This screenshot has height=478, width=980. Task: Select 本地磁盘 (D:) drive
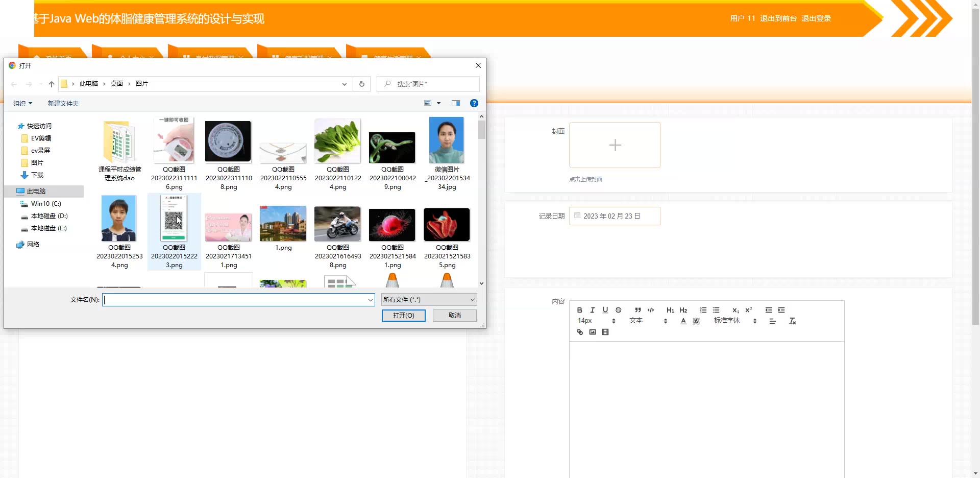(x=49, y=216)
